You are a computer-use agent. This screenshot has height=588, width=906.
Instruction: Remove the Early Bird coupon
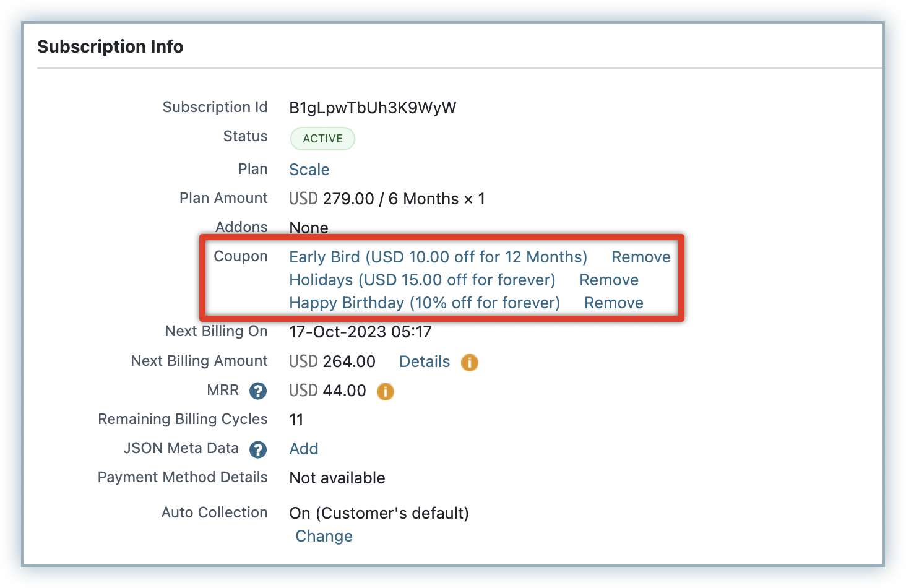click(x=641, y=257)
